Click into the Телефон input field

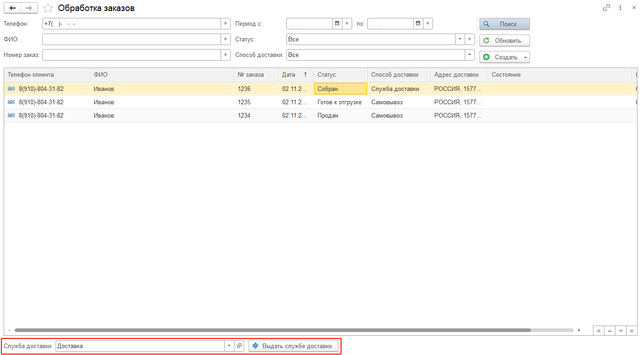point(131,23)
